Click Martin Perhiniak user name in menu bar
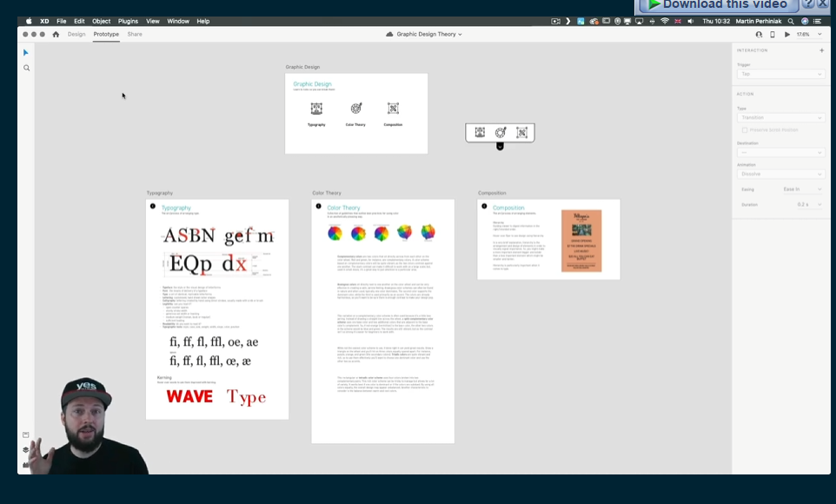This screenshot has height=504, width=836. click(758, 22)
